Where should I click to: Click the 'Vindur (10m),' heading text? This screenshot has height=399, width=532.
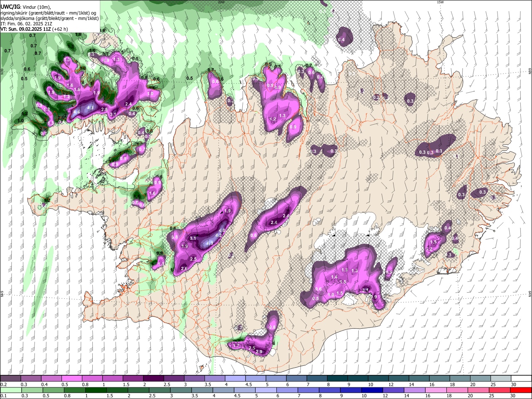pyautogui.click(x=37, y=7)
